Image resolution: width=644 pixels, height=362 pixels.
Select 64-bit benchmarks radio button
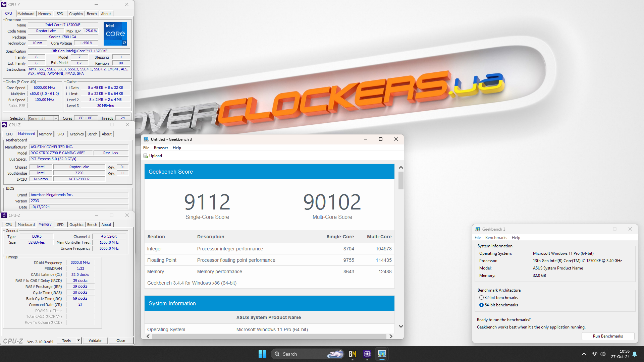pos(481,305)
